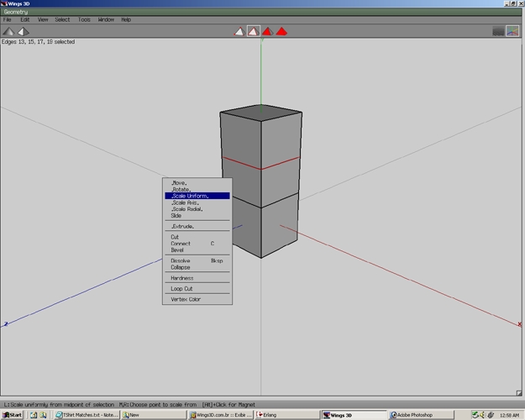Choose Move from context menu
This screenshot has height=420, width=525.
[197, 183]
